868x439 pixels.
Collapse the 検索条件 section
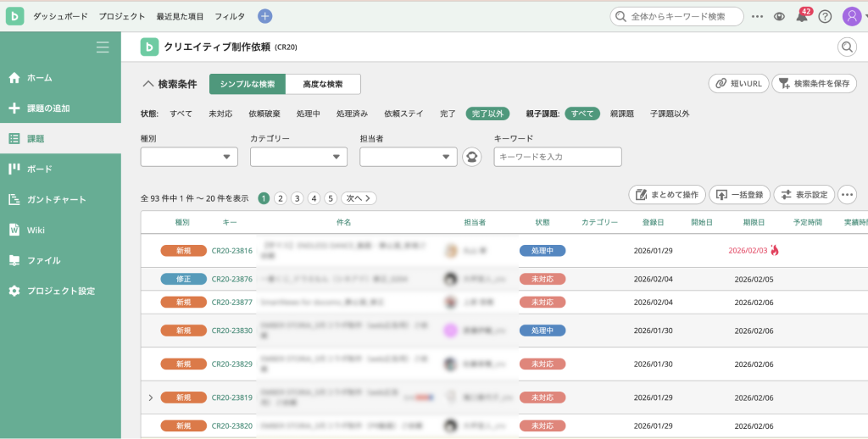(x=148, y=84)
